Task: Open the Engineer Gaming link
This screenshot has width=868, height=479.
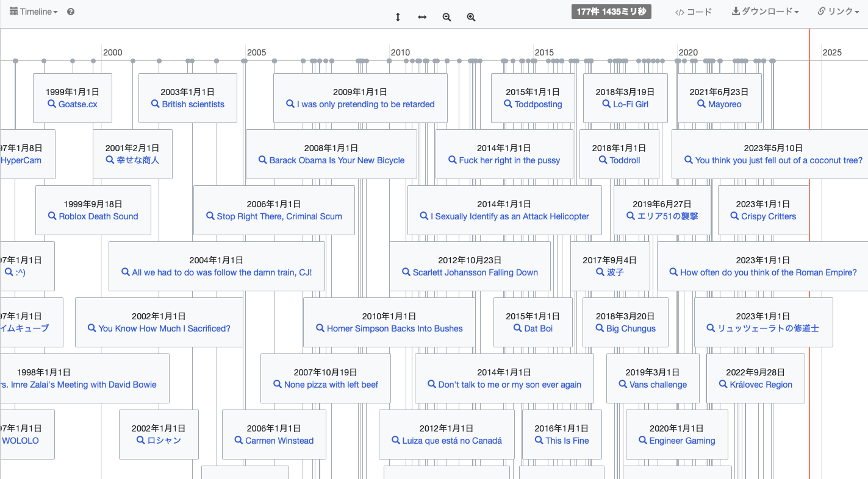Action: tap(682, 441)
